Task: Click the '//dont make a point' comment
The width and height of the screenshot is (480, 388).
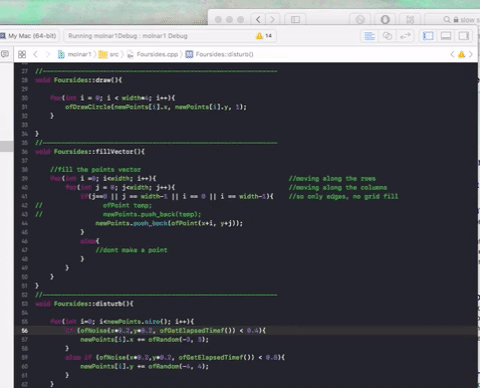Action: click(131, 250)
